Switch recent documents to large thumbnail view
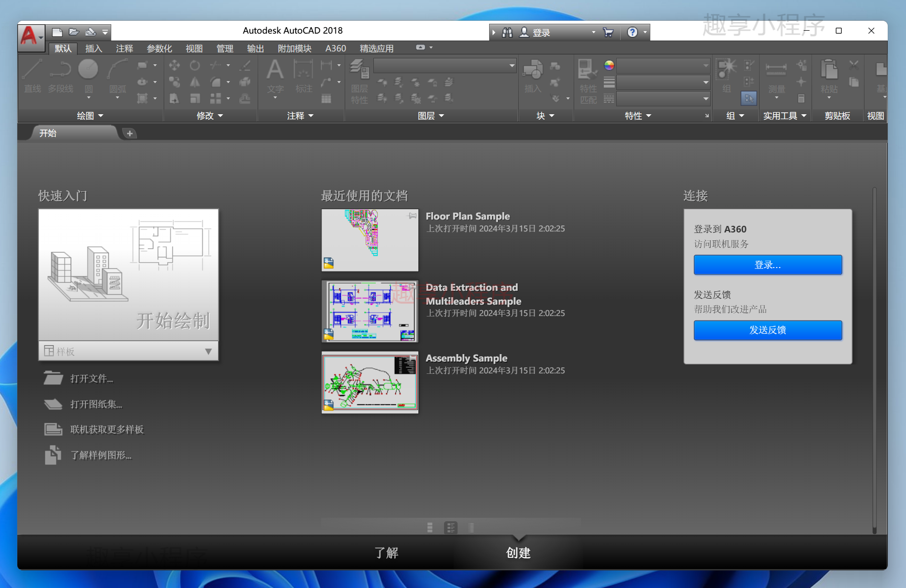 430,528
